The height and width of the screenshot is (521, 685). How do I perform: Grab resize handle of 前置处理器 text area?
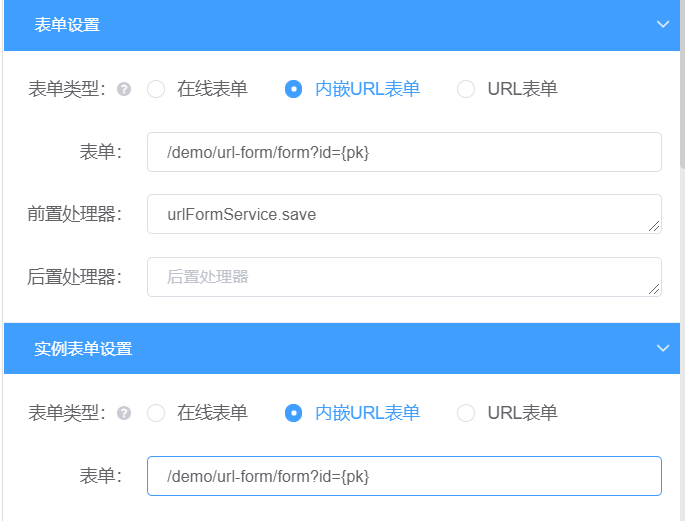click(655, 227)
